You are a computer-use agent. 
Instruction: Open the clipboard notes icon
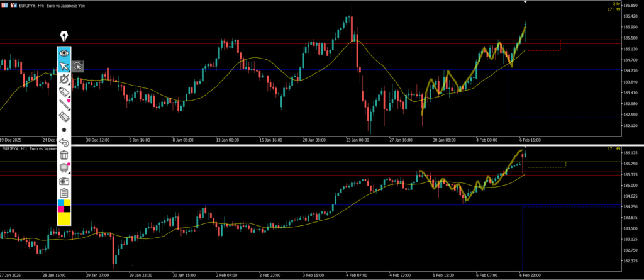[x=64, y=193]
